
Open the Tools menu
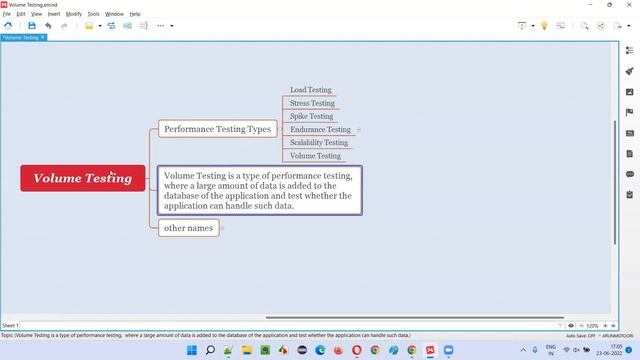coord(93,14)
